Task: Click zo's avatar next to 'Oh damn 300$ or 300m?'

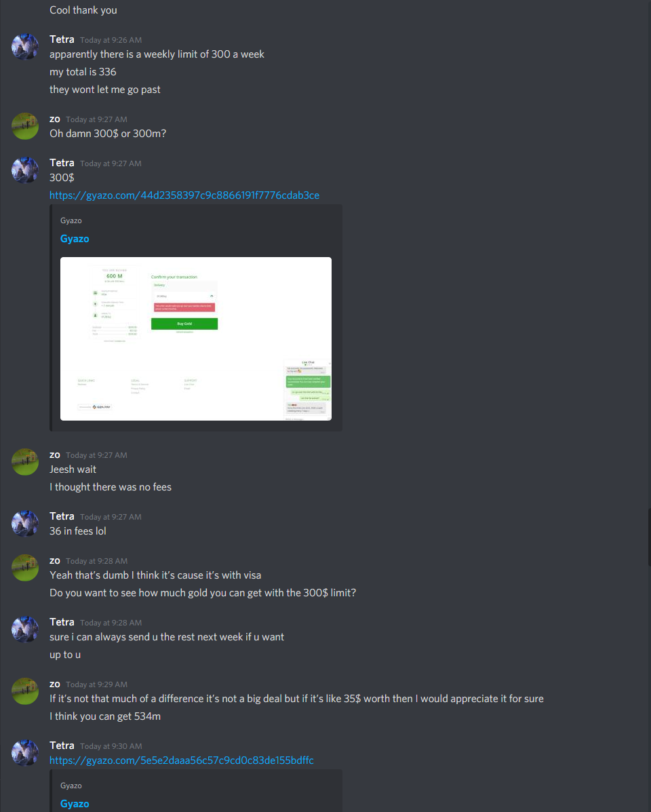Action: point(25,126)
